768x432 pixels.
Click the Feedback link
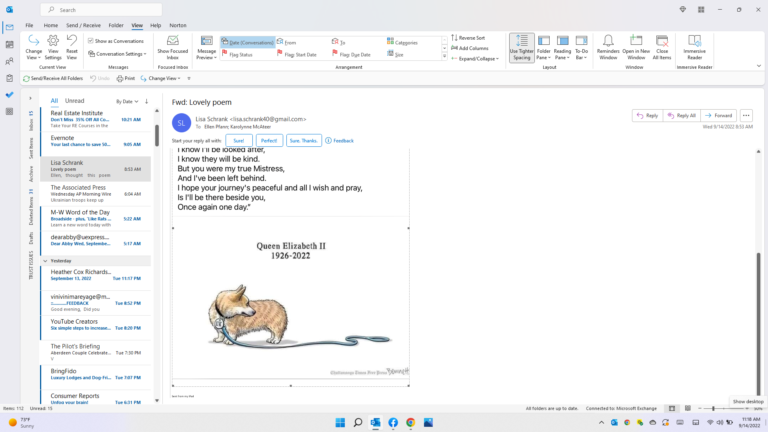339,141
